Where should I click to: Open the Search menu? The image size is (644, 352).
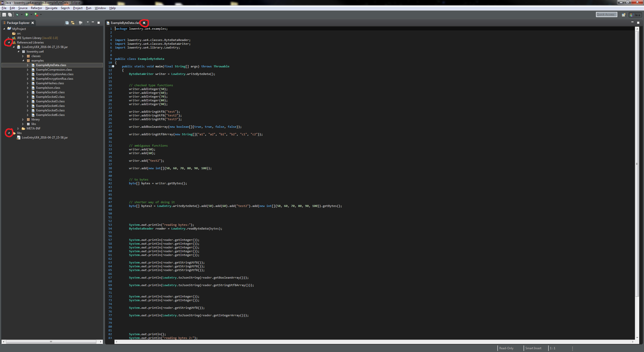click(65, 8)
